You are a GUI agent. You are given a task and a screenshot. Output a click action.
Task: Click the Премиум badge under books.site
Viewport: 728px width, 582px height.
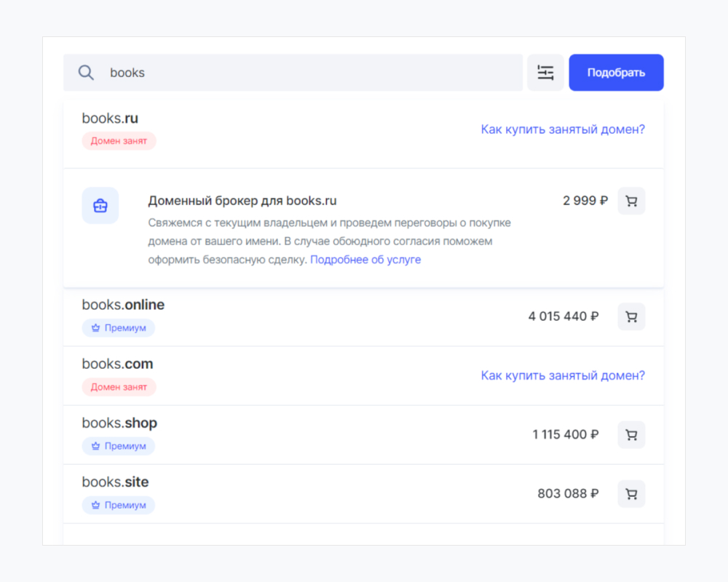[119, 505]
